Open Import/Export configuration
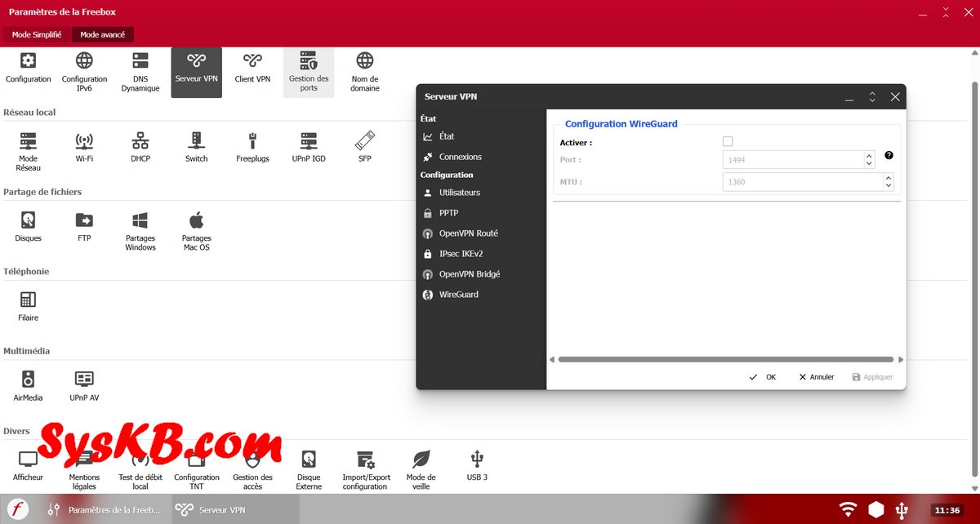Image resolution: width=980 pixels, height=524 pixels. point(365,470)
